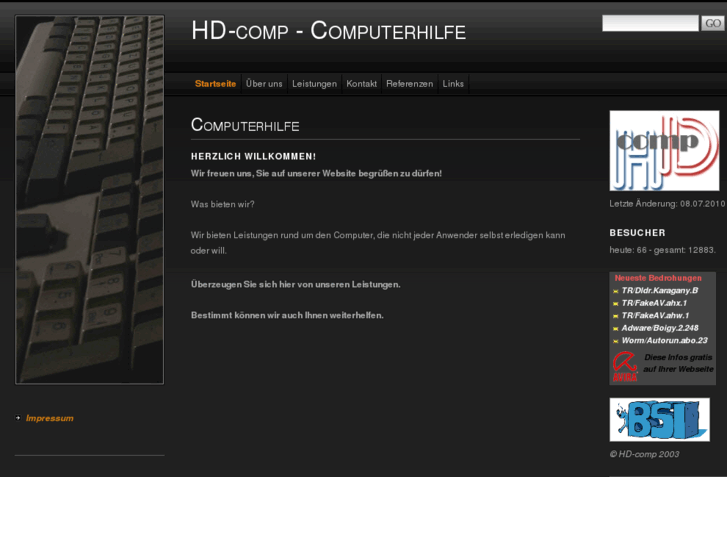The height and width of the screenshot is (545, 727).
Task: Click bug icon next to TR/Dldr.Karagany.B
Action: (x=616, y=291)
